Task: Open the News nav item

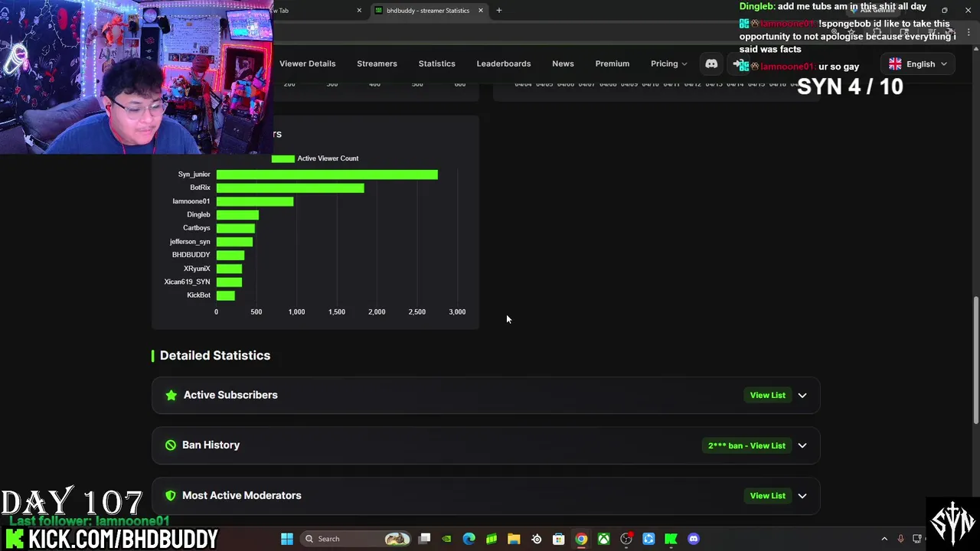Action: pyautogui.click(x=563, y=64)
